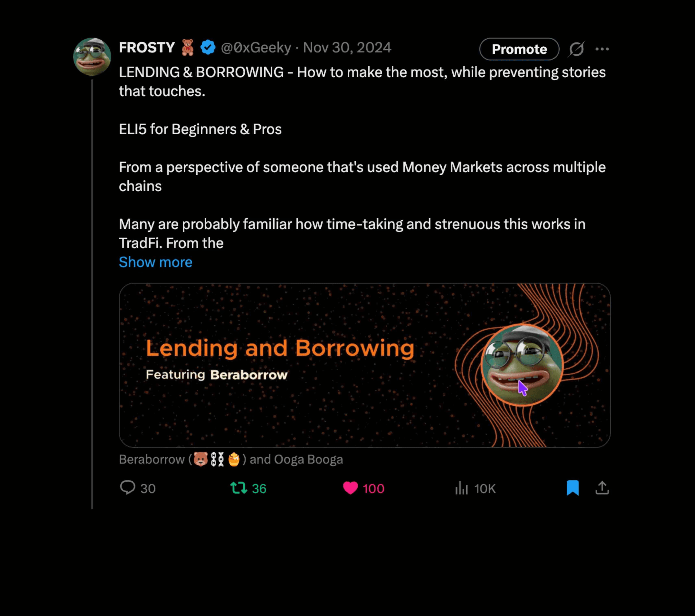Click the share upload arrow icon
Image resolution: width=695 pixels, height=616 pixels.
pos(602,488)
